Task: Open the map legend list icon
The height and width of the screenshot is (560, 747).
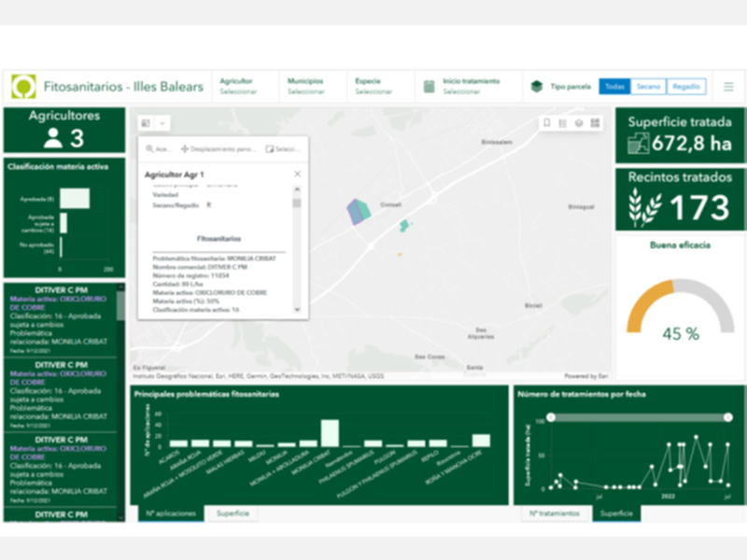Action: [562, 123]
